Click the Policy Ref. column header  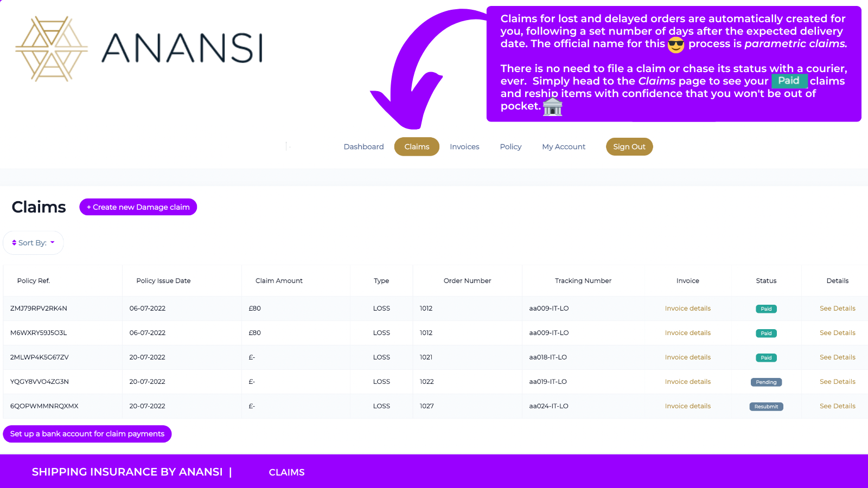[34, 281]
